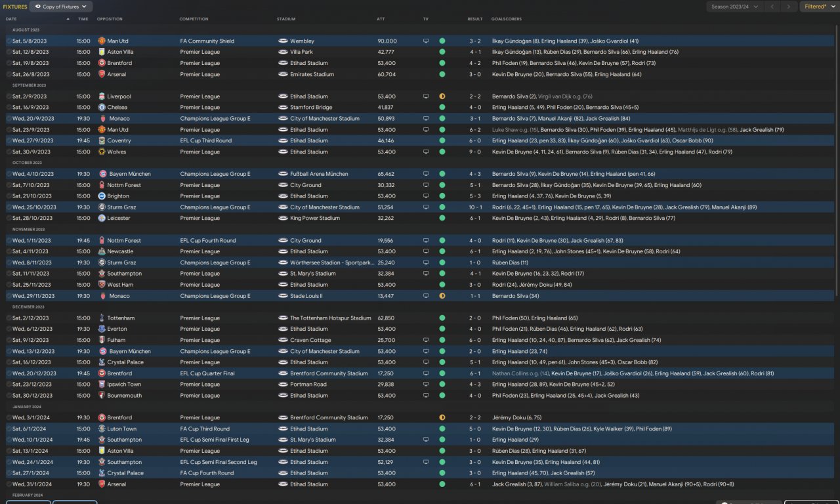Tick the check circle for Sat, 2/12/2023

click(9, 318)
